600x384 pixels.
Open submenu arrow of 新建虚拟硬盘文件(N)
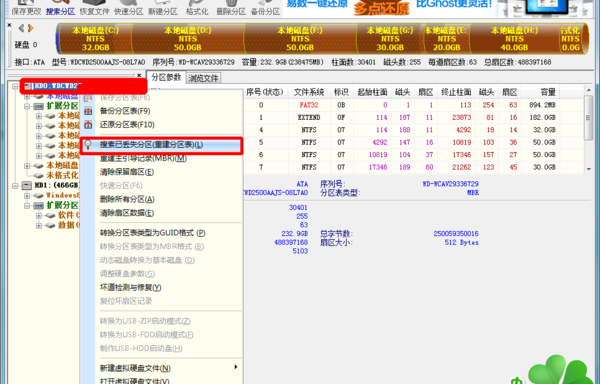point(236,367)
